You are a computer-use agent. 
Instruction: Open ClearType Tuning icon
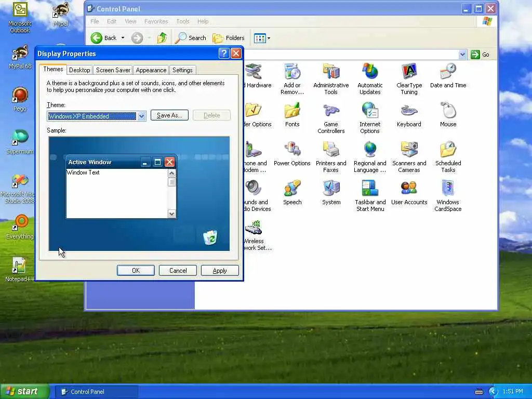click(409, 79)
